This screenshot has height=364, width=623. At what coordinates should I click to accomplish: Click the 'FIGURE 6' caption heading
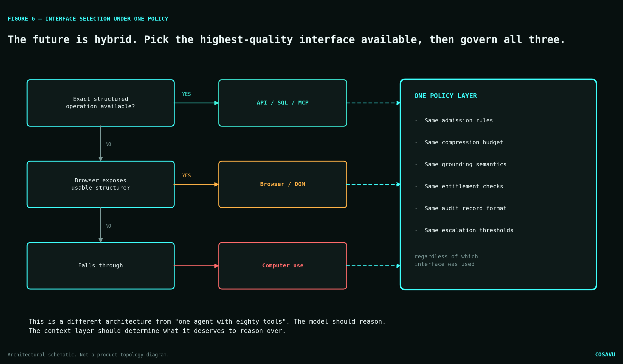pyautogui.click(x=88, y=19)
